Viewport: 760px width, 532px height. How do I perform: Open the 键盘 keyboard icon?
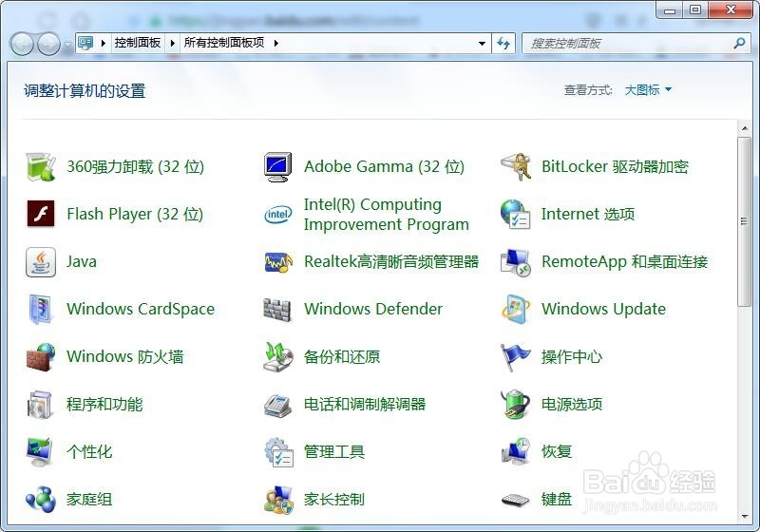coord(516,500)
